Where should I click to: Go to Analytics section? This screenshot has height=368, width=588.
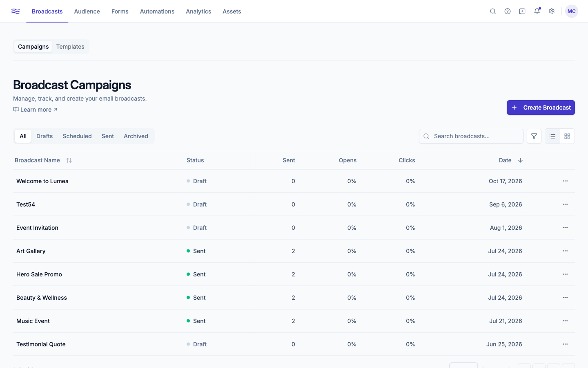198,11
